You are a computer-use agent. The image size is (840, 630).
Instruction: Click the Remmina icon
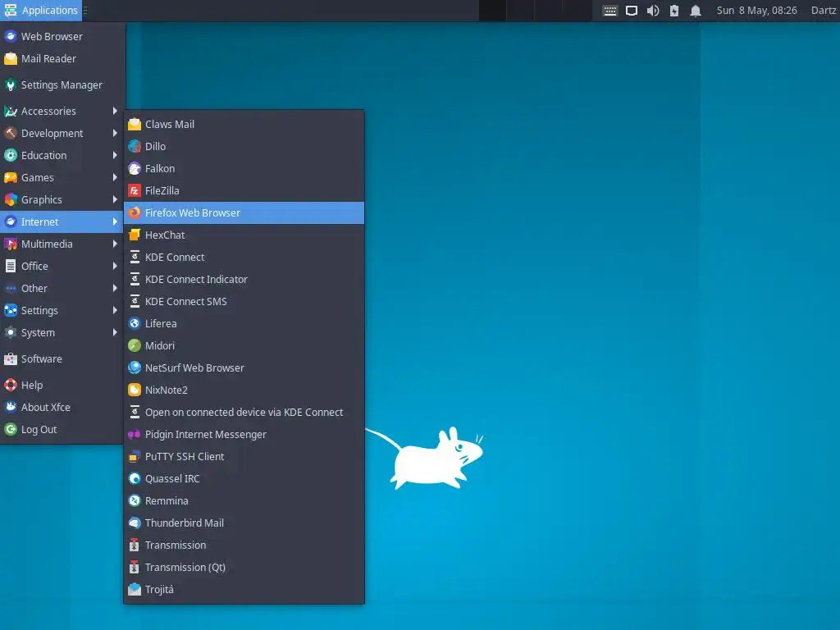[135, 501]
